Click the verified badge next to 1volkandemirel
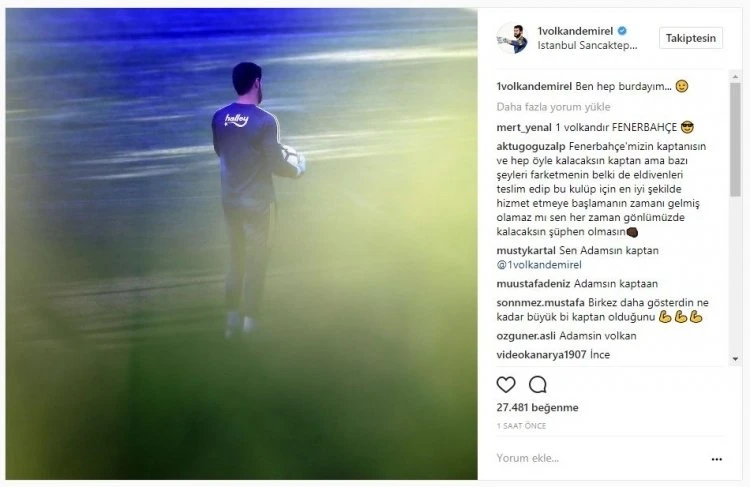Screen dimensions: 750x487 click(622, 31)
